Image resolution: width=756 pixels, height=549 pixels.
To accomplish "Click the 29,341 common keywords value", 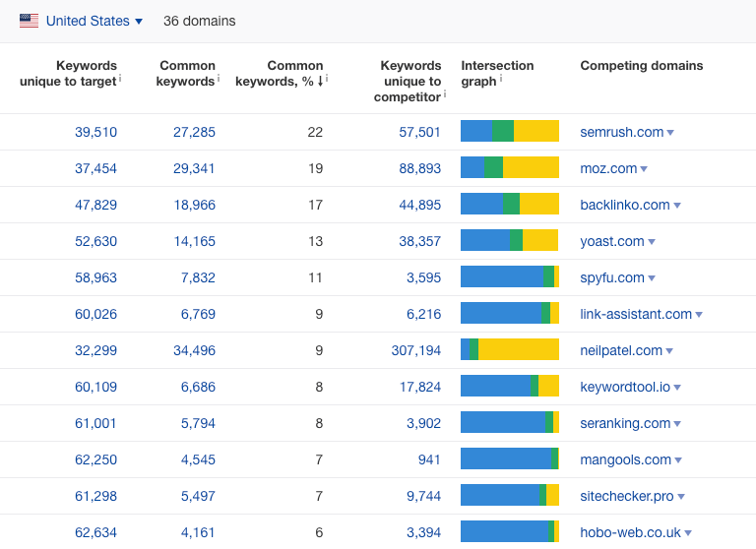I will coord(194,168).
